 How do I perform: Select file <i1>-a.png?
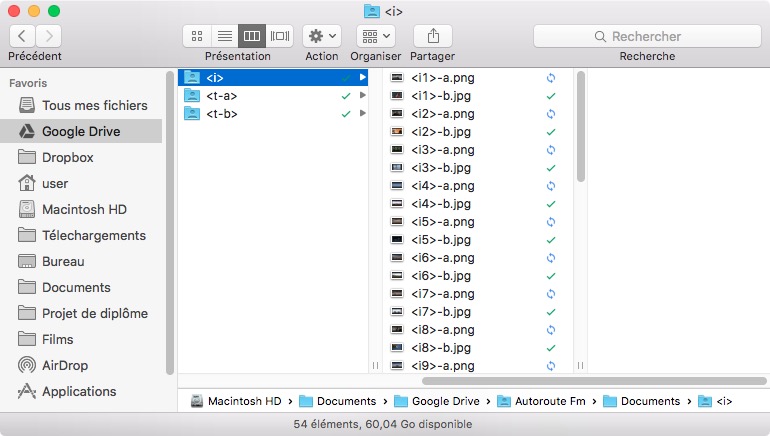click(x=442, y=78)
